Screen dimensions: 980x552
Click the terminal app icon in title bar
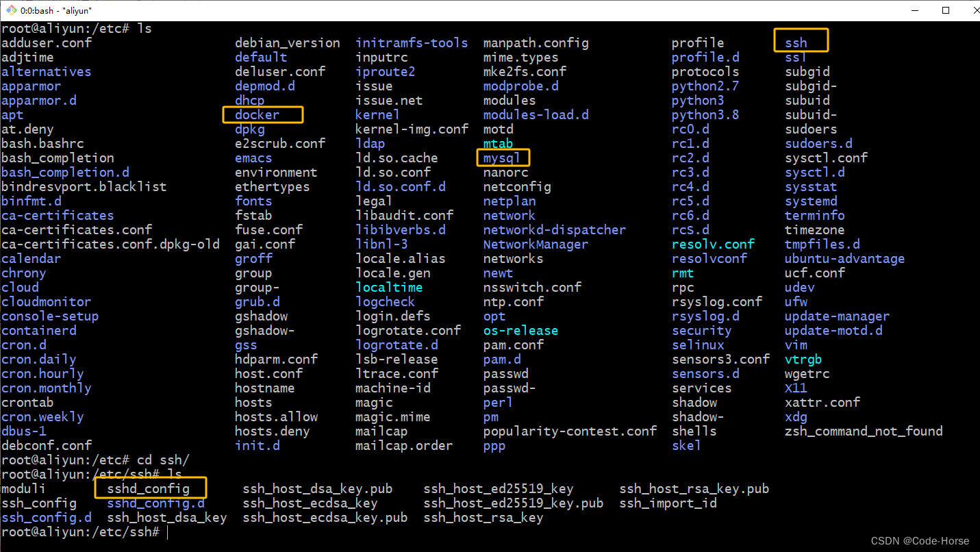pyautogui.click(x=10, y=10)
